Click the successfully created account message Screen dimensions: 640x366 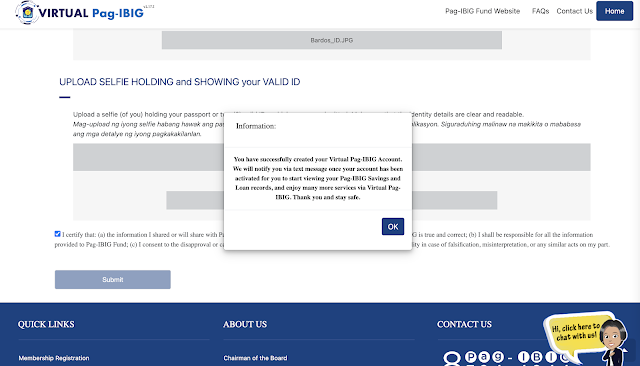318,178
